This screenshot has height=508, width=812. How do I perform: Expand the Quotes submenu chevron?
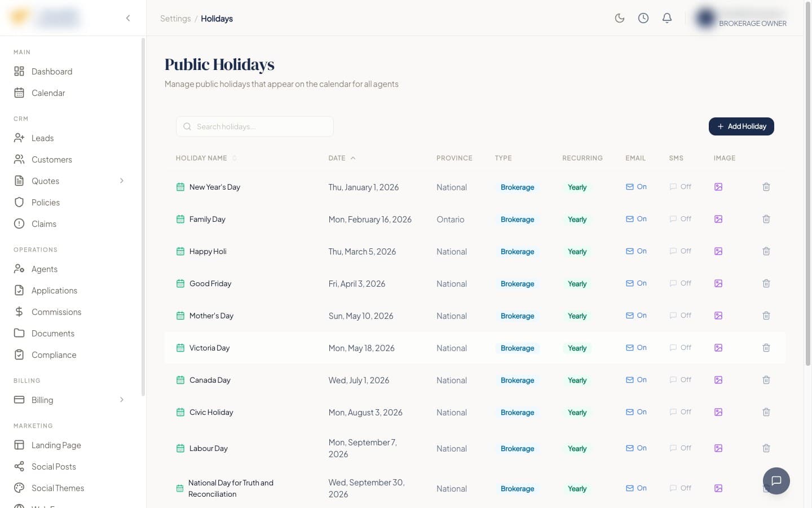coord(122,181)
